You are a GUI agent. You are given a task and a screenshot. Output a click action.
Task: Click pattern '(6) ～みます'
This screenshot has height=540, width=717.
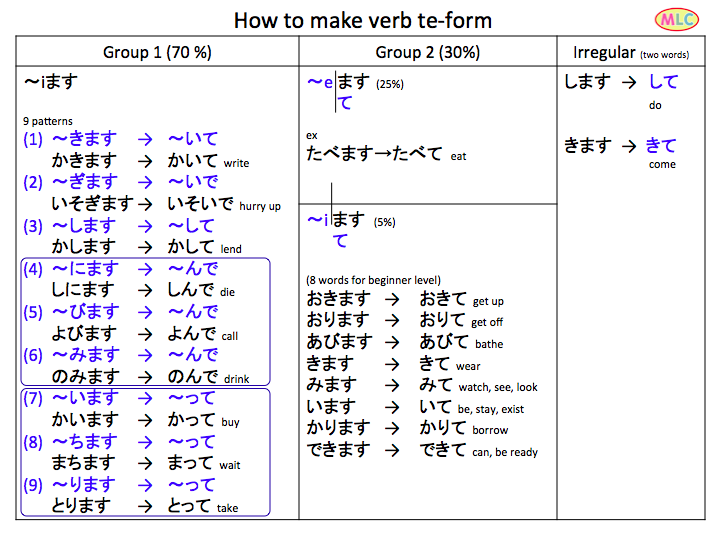(71, 355)
